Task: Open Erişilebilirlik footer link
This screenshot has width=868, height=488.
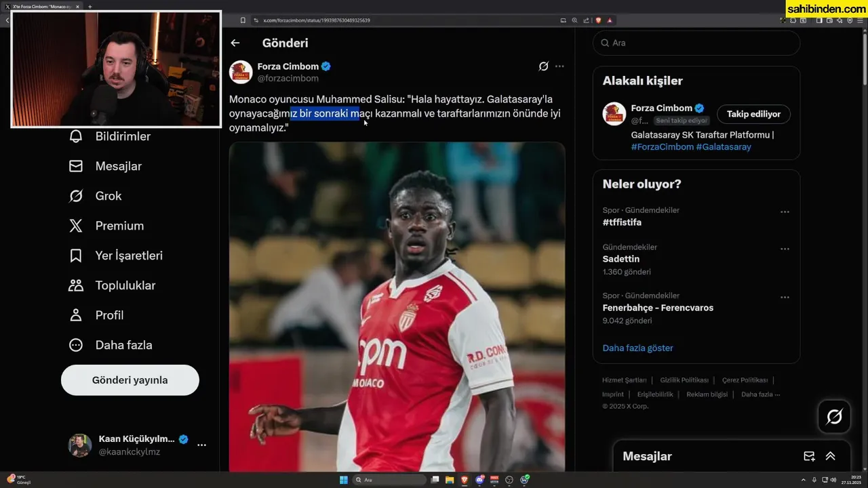Action: pyautogui.click(x=655, y=394)
